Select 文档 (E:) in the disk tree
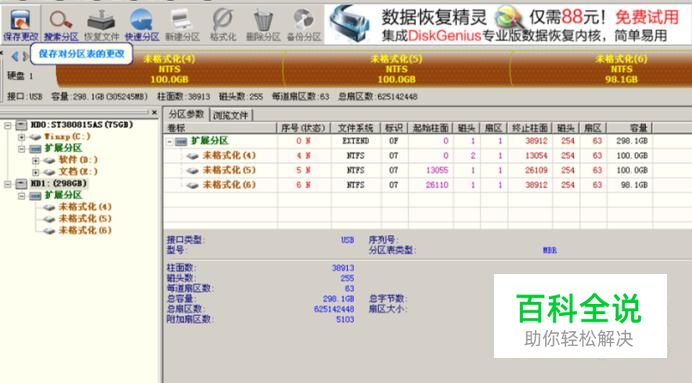692x383 pixels. click(78, 172)
